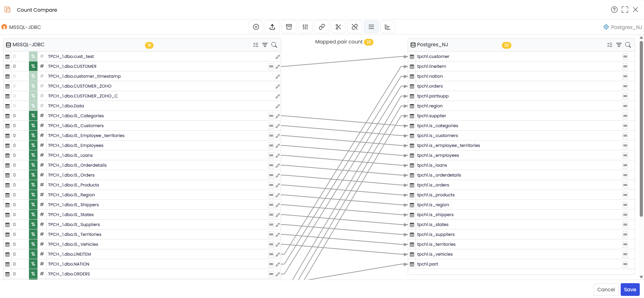Screen dimensions: 644x298
Task: Click edit pencil for TPCH_1.dbo.customer_timestamp
Action: click(x=278, y=77)
